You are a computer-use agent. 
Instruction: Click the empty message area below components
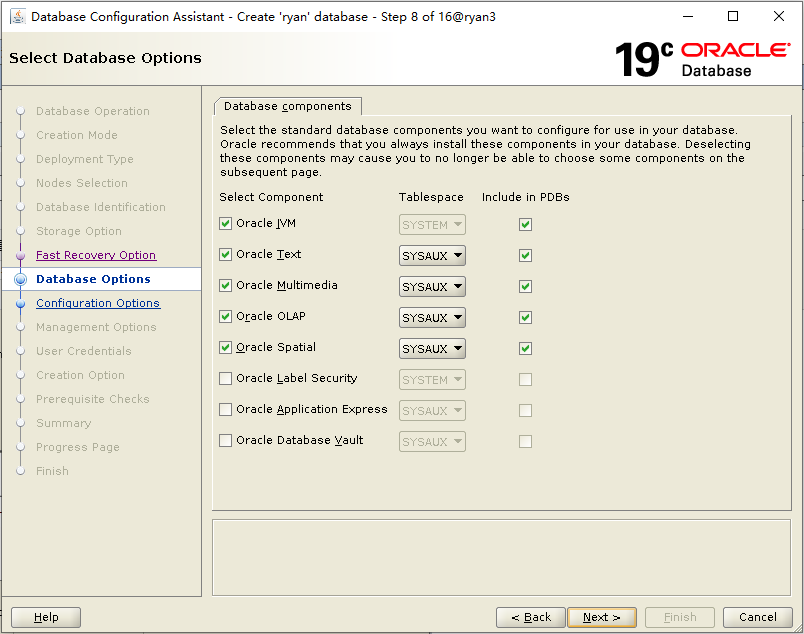click(x=501, y=558)
